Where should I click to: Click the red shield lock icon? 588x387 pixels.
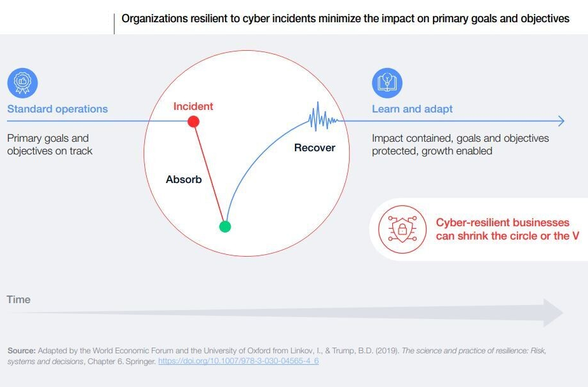[x=402, y=228]
